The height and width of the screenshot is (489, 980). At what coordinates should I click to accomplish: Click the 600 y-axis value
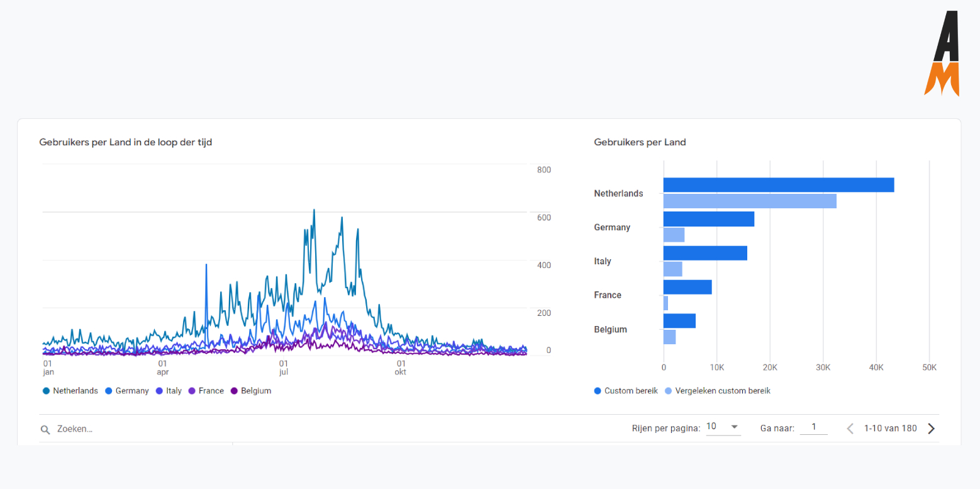pyautogui.click(x=544, y=218)
